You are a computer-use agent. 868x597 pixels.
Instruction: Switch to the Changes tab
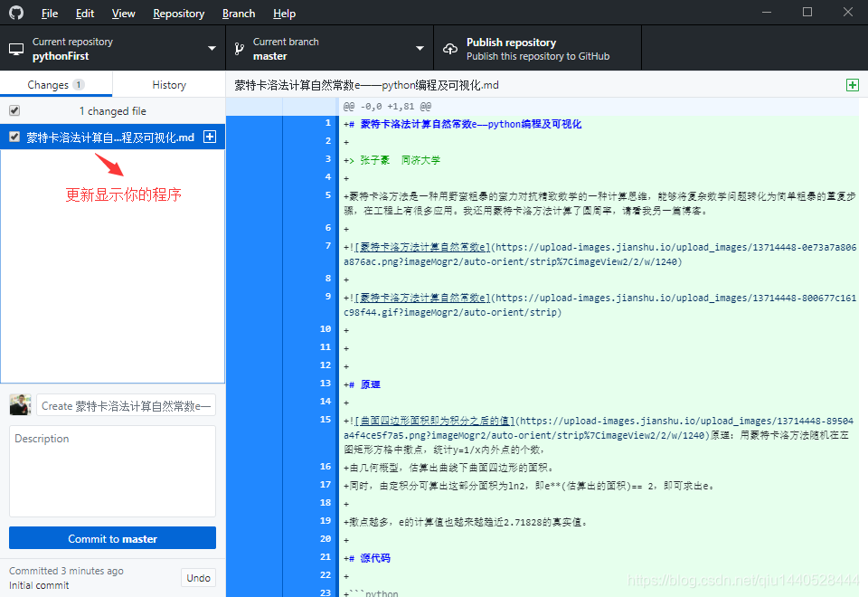tap(56, 84)
